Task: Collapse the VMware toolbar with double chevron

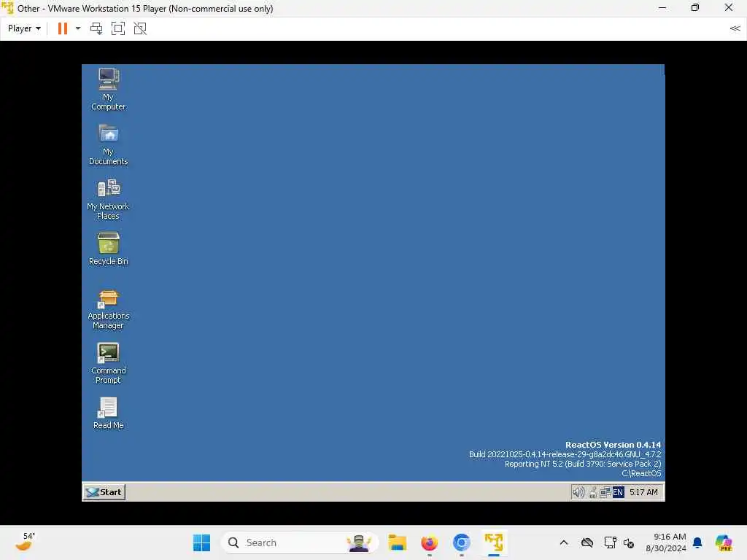Action: click(735, 28)
